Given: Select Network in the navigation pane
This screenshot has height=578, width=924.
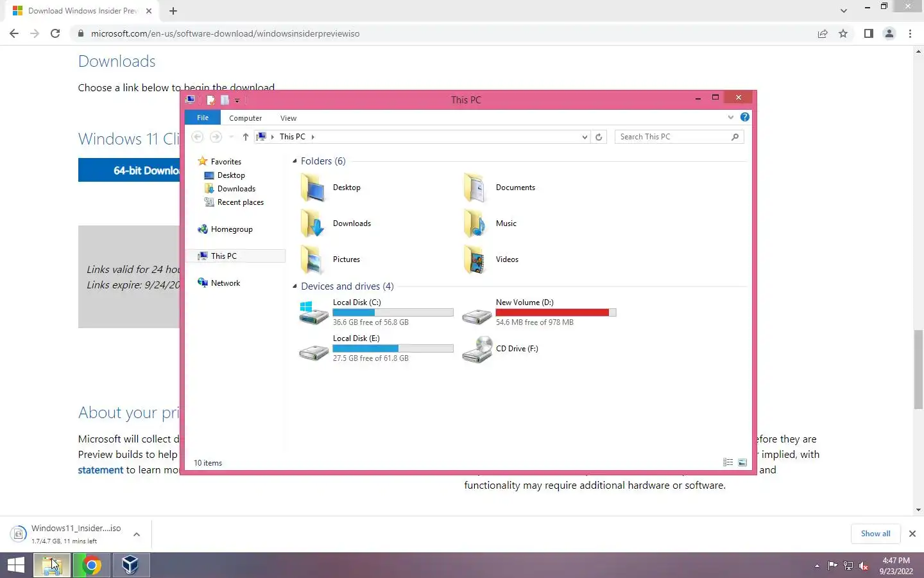Looking at the screenshot, I should [225, 283].
